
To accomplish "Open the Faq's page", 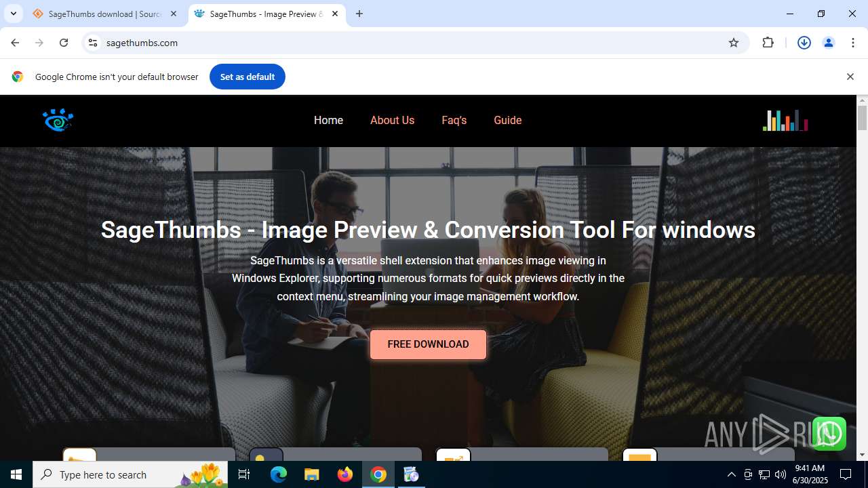I will [454, 120].
